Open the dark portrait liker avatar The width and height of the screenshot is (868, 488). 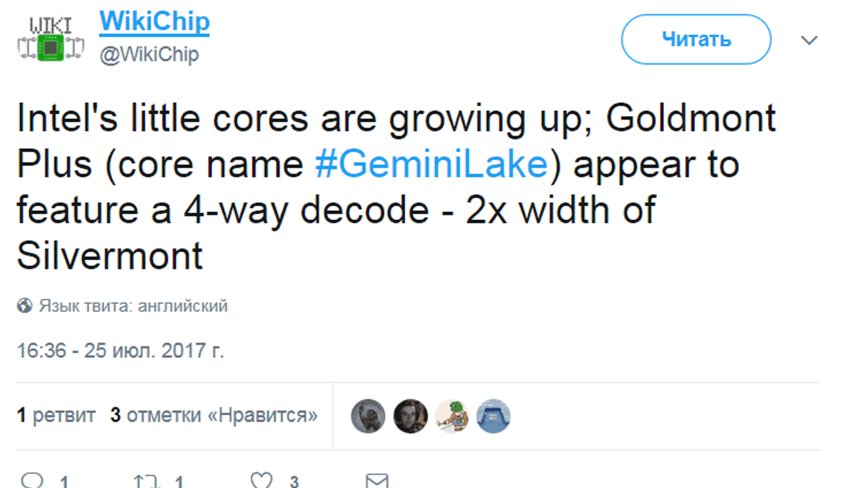click(x=411, y=416)
